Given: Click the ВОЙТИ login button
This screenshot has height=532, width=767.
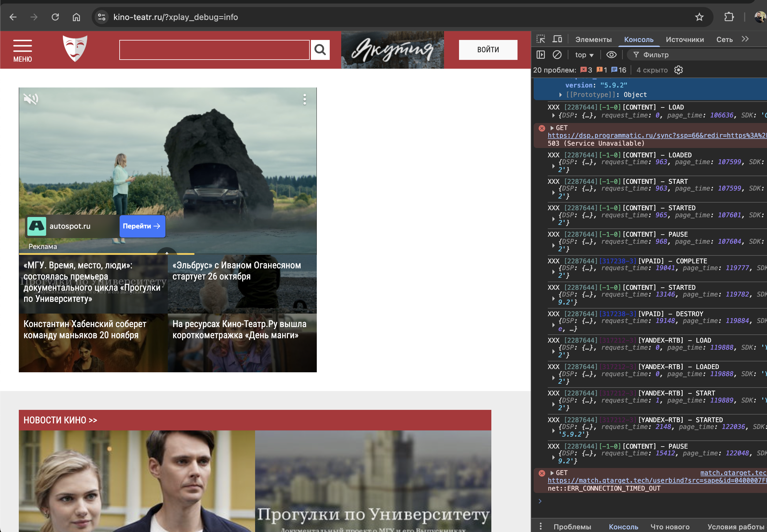Looking at the screenshot, I should (488, 50).
